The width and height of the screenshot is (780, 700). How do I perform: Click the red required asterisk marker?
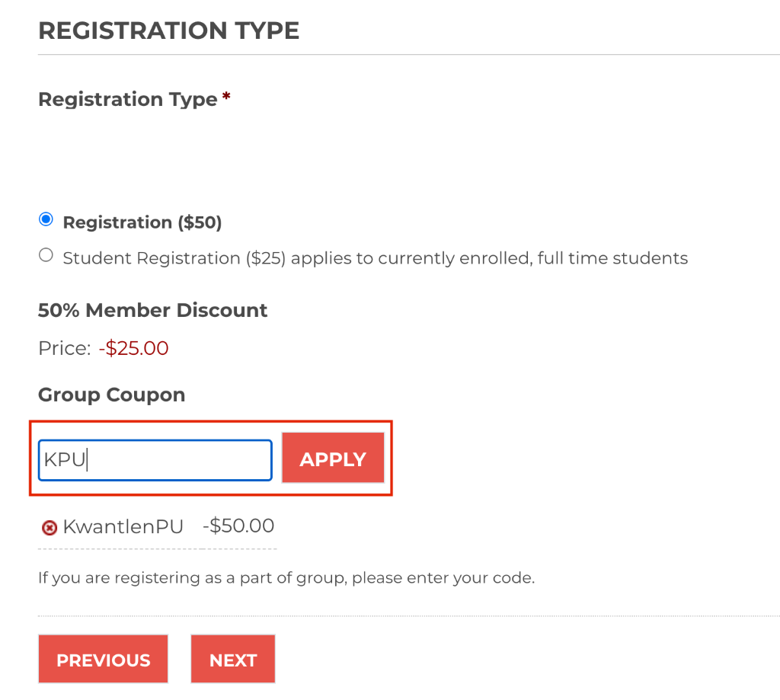(226, 95)
